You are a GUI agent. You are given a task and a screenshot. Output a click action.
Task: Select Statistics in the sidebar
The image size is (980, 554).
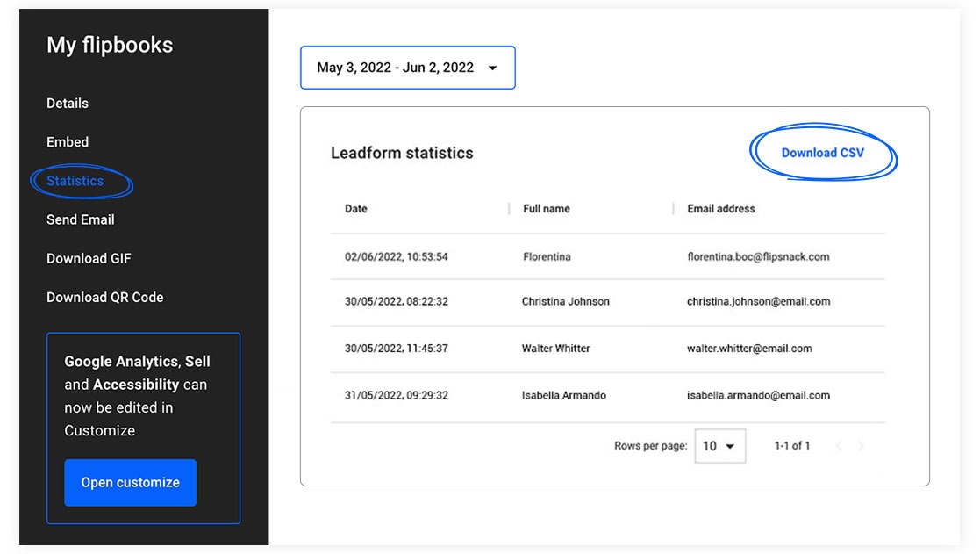click(x=75, y=181)
